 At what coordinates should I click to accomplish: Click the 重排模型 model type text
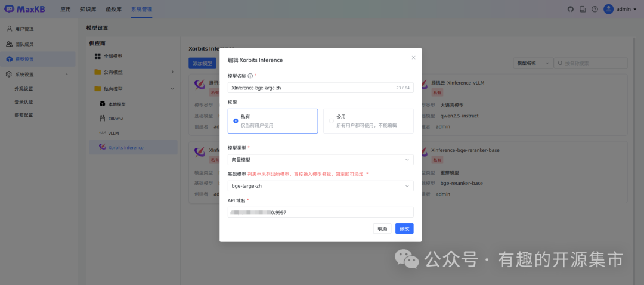(450, 172)
